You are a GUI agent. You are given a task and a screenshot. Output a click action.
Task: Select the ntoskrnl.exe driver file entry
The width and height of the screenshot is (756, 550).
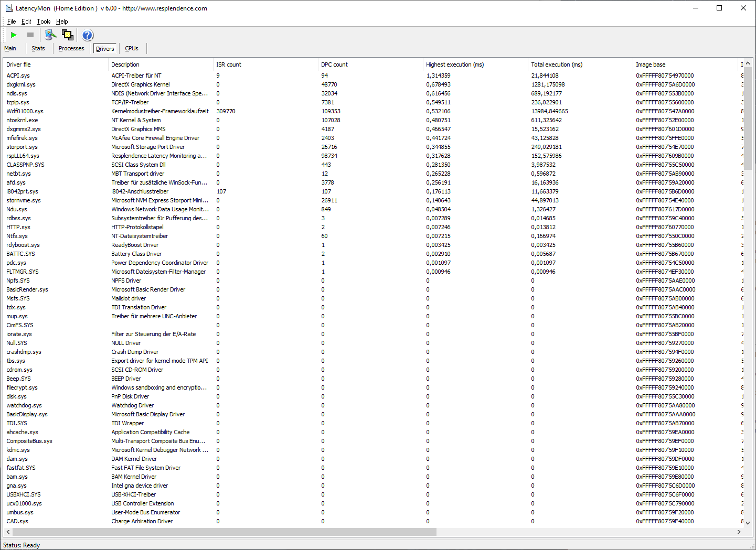22,120
